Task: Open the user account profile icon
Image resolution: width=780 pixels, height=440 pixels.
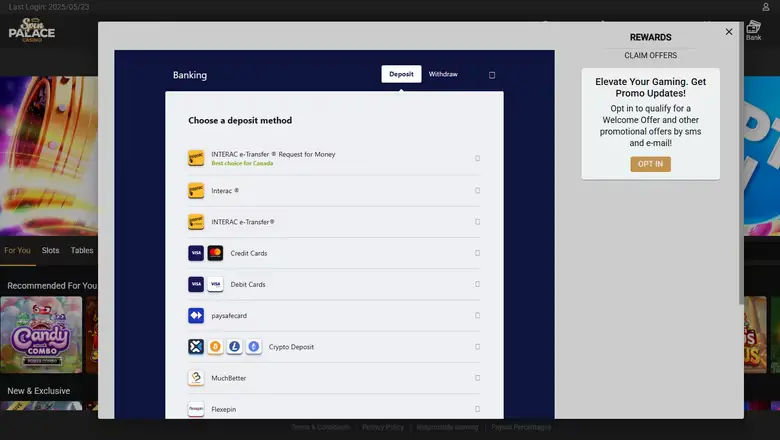Action: click(766, 7)
